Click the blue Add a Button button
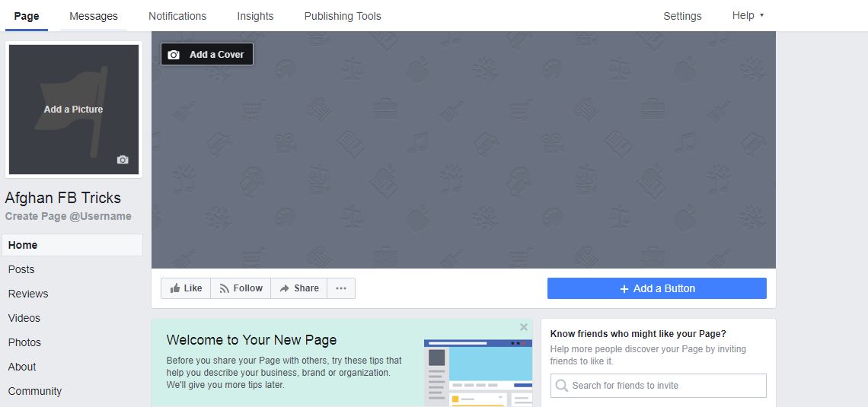 pyautogui.click(x=656, y=288)
